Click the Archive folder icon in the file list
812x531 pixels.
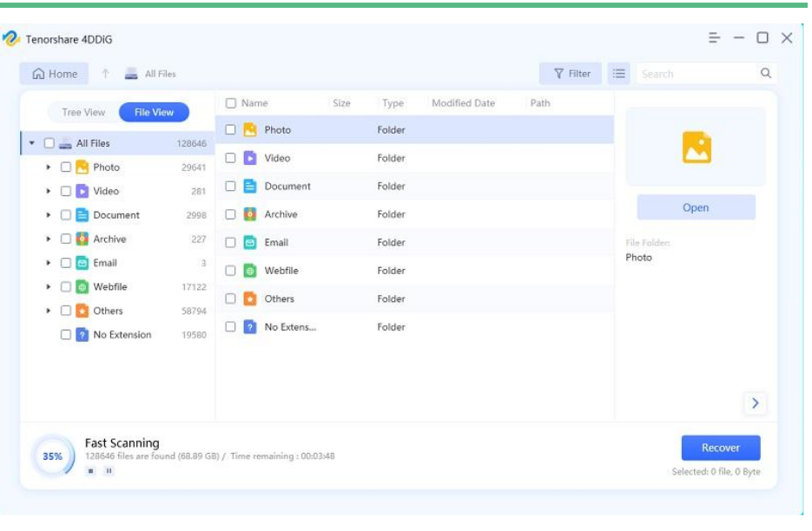pos(250,214)
